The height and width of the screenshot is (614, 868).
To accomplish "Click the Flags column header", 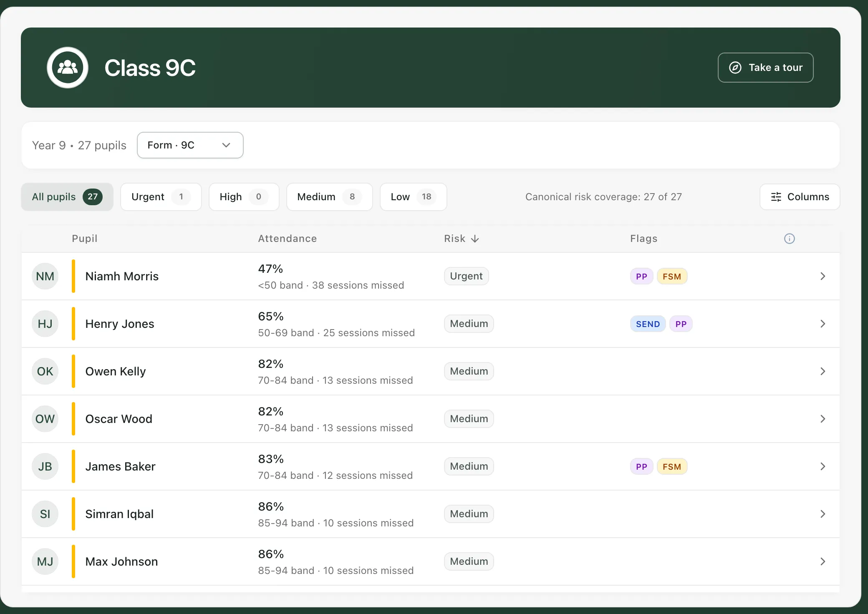I will [644, 239].
